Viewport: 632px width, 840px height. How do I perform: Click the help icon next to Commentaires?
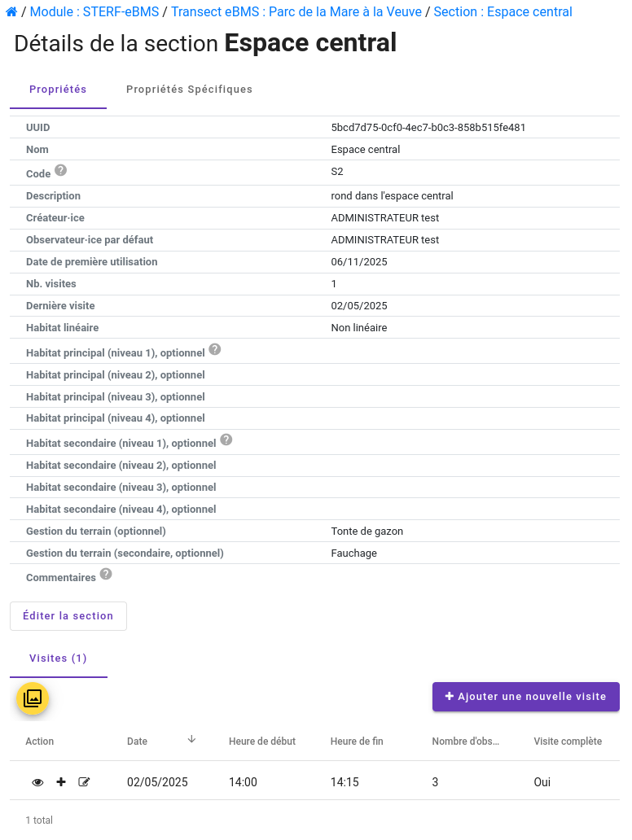(x=104, y=574)
